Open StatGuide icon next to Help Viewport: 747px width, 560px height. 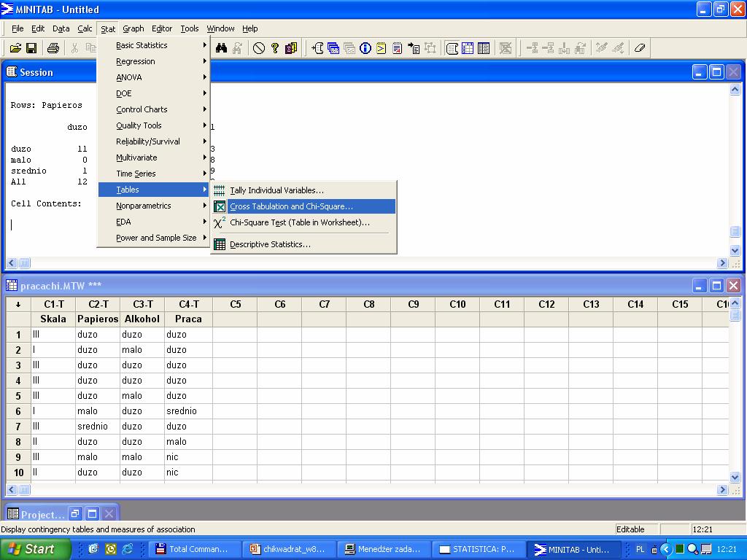click(290, 48)
